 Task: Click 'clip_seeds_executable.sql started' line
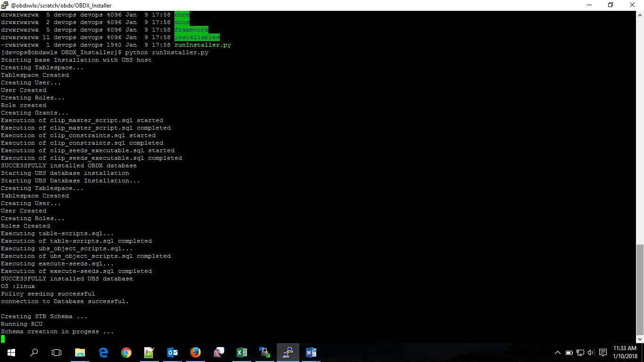(x=112, y=150)
